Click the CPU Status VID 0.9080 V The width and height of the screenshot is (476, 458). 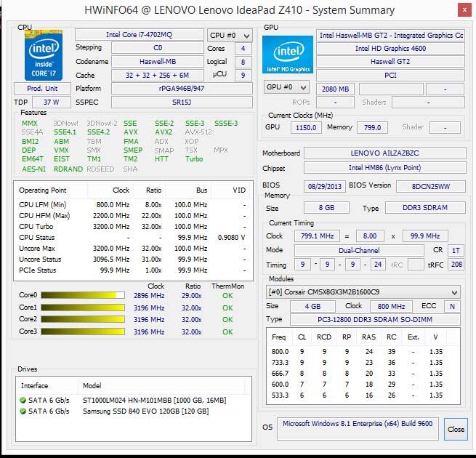[231, 238]
